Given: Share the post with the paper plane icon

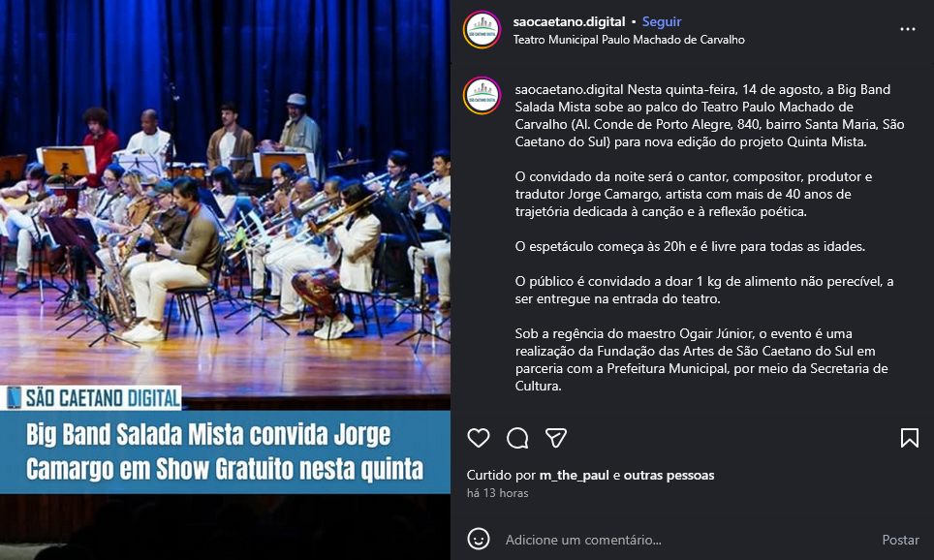Looking at the screenshot, I should click(x=556, y=438).
